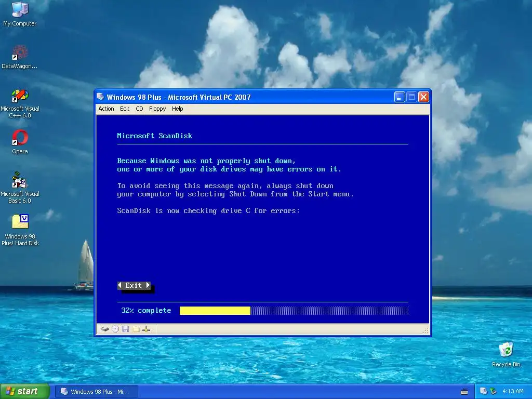Select the Microsoft Visual Basic 6.0 icon

coord(20,188)
